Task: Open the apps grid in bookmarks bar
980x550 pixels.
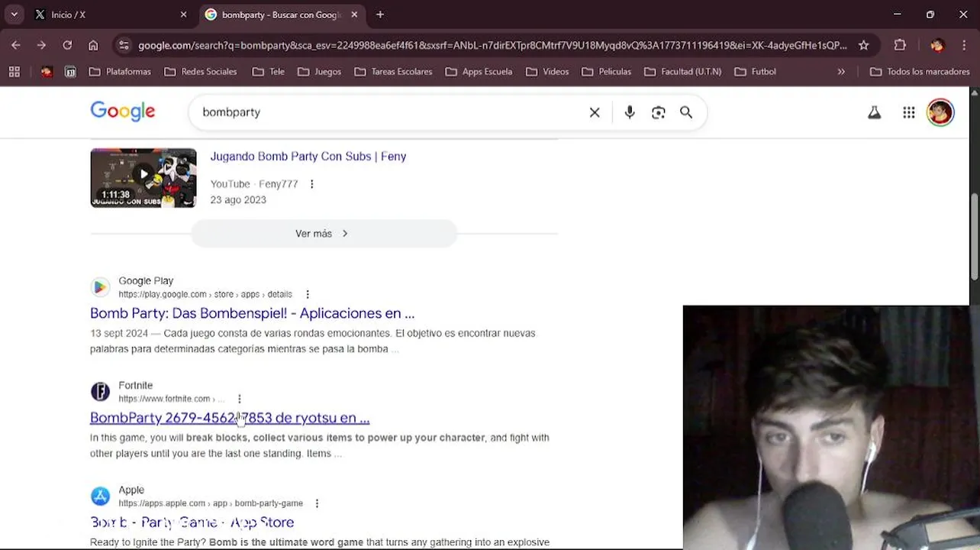Action: tap(14, 72)
